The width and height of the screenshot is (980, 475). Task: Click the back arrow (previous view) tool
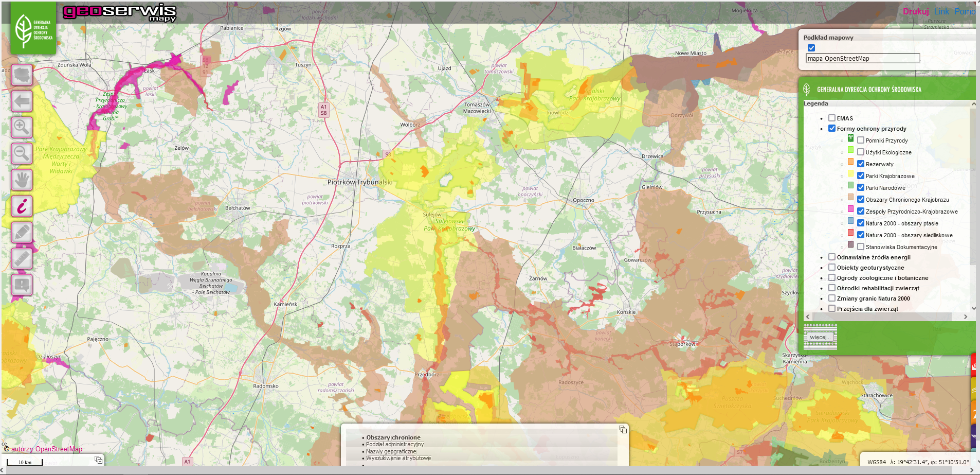tap(22, 101)
